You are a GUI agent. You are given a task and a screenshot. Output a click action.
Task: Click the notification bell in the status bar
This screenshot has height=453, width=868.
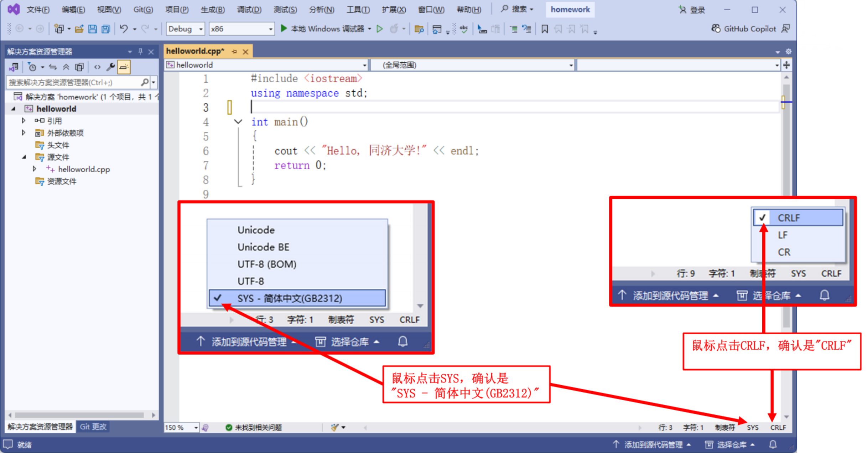coord(773,444)
